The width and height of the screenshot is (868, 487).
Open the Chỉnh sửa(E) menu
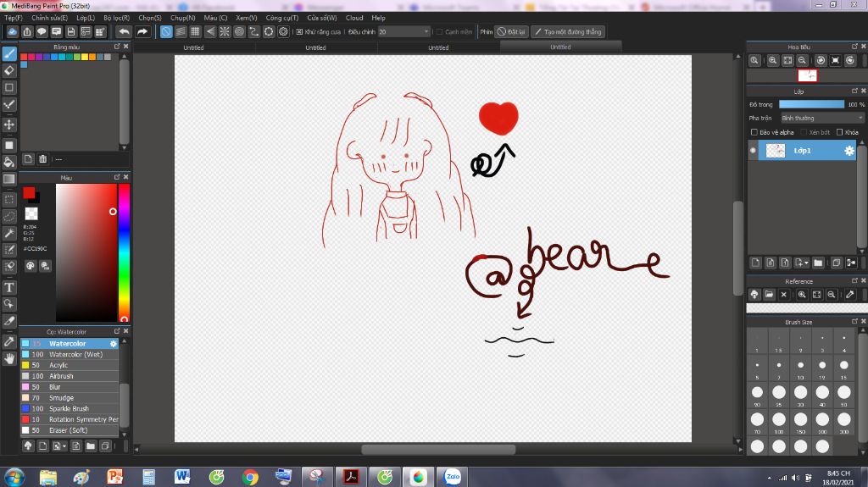pos(49,18)
